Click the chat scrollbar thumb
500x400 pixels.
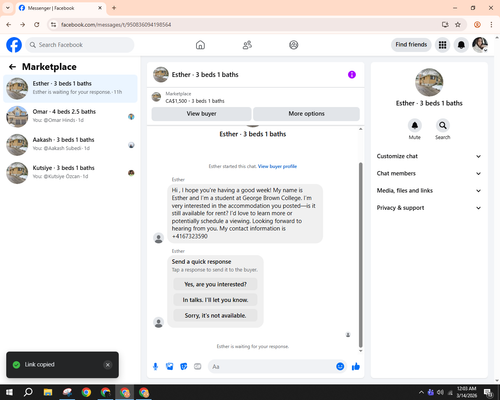click(x=360, y=255)
